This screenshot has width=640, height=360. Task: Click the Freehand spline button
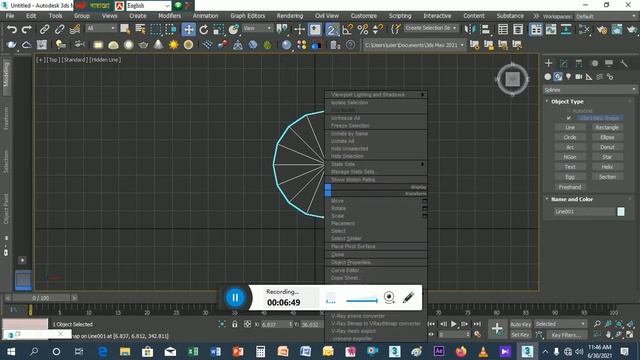(570, 187)
